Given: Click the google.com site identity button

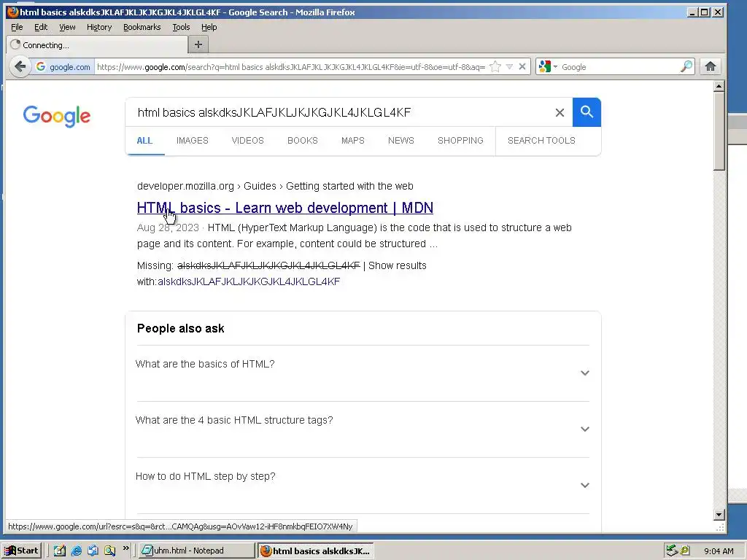Looking at the screenshot, I should [63, 66].
